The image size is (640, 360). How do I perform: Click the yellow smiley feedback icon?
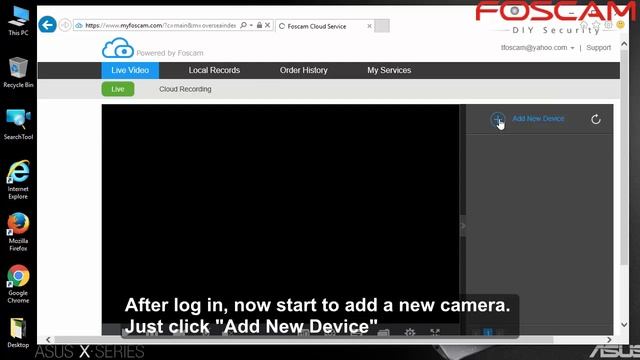click(620, 25)
